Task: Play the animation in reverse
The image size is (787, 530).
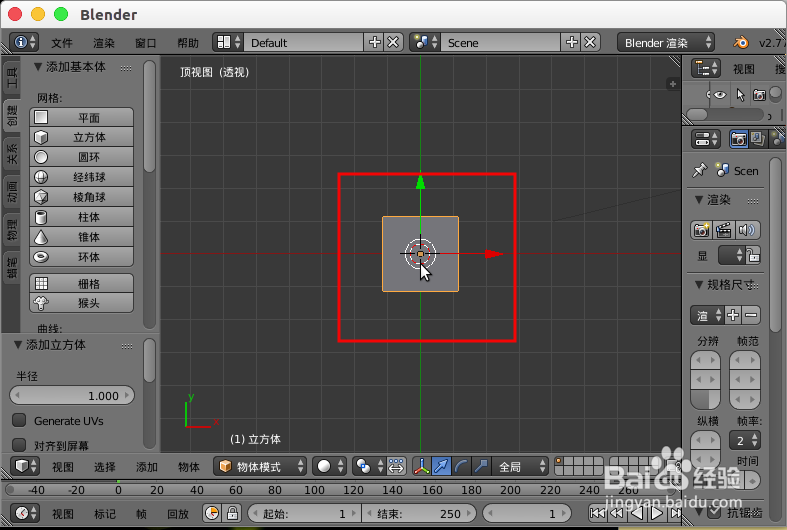Action: (x=636, y=513)
